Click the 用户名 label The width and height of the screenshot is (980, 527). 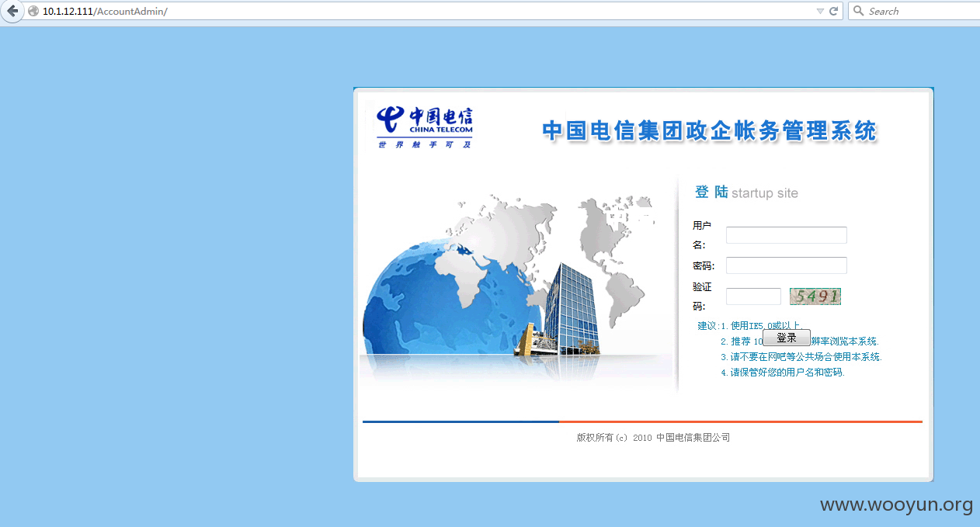pyautogui.click(x=702, y=235)
